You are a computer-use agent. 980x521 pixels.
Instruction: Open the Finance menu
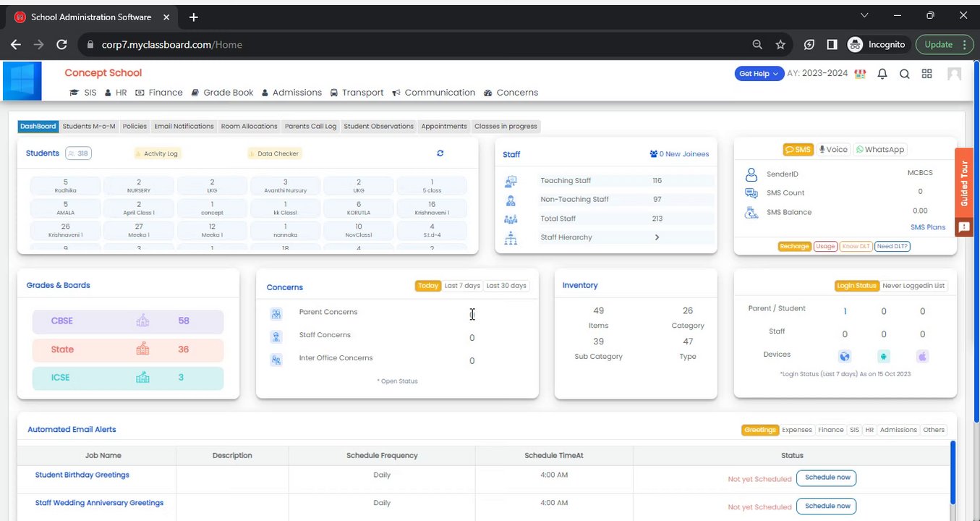click(x=159, y=93)
